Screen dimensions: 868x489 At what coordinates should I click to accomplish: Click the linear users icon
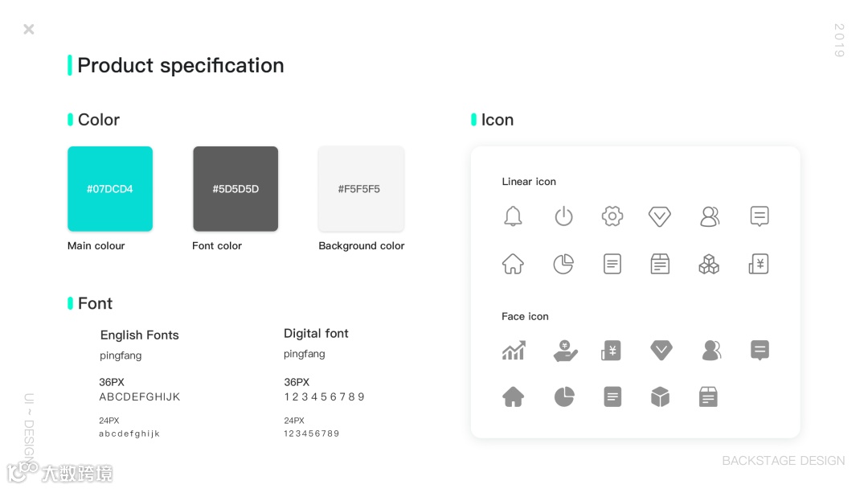click(710, 216)
